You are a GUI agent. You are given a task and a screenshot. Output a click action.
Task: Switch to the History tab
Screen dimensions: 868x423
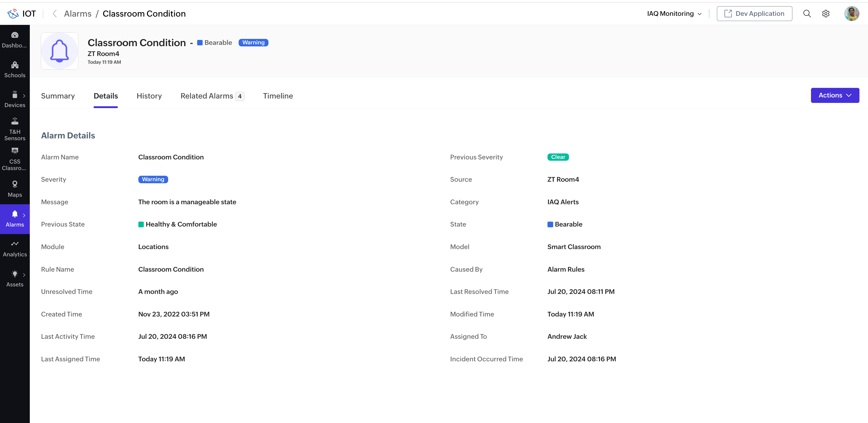pos(149,96)
